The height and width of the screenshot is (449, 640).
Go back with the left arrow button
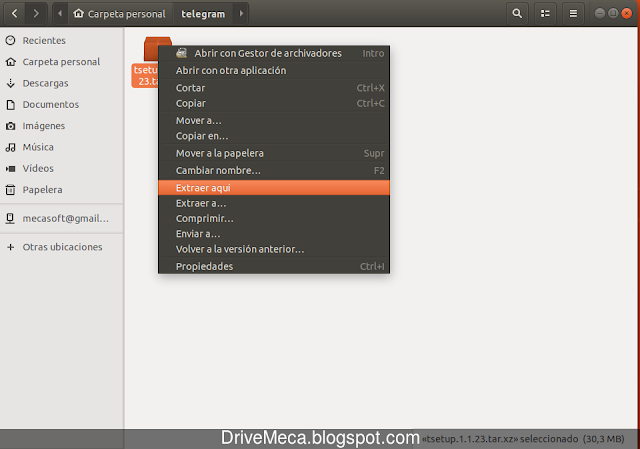click(15, 13)
